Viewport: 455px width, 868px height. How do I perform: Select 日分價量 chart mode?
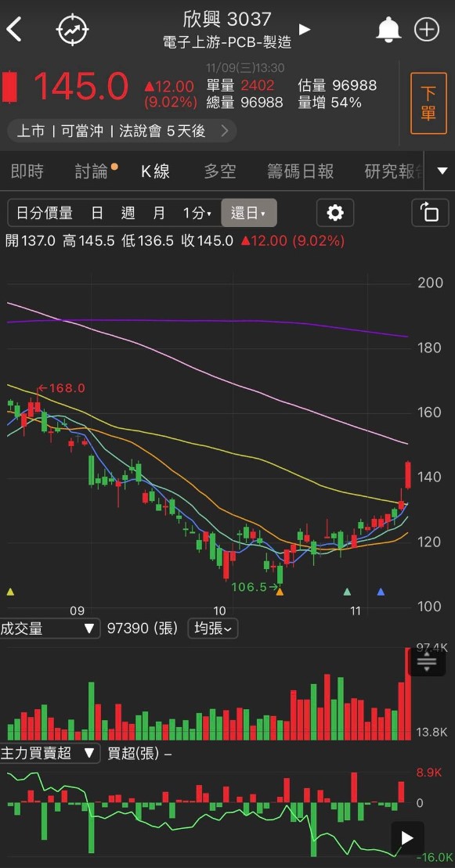tap(45, 213)
